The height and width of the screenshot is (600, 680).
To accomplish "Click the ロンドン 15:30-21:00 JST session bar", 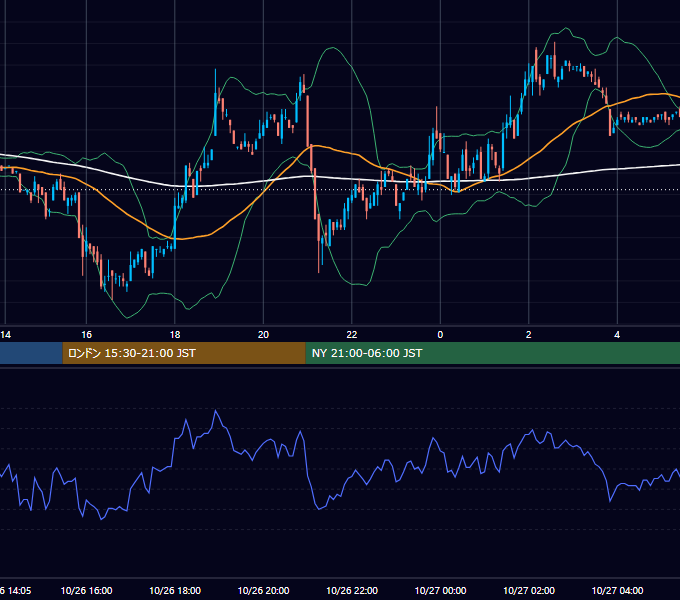I will click(184, 353).
